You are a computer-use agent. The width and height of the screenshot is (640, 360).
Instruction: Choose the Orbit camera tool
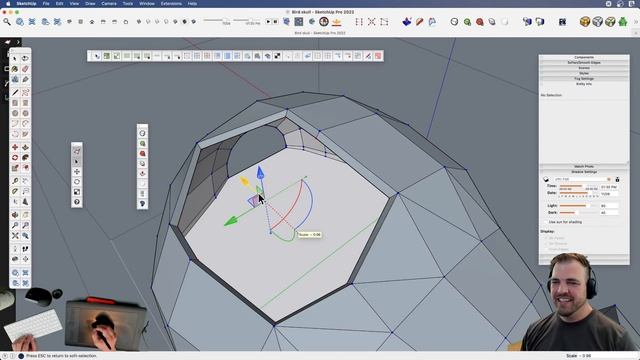tap(15, 215)
